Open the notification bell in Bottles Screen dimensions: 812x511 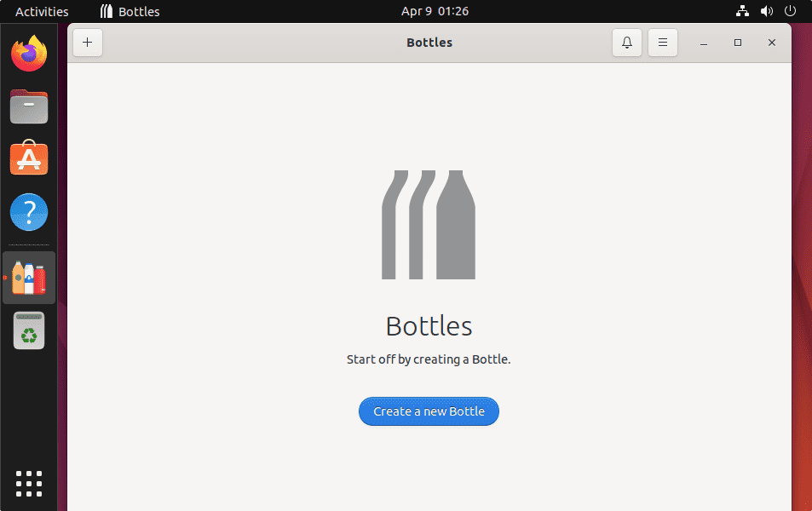click(x=627, y=42)
